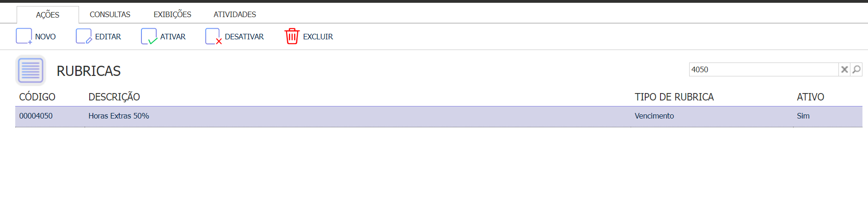
Task: Click the NOVO new record icon
Action: click(x=24, y=36)
